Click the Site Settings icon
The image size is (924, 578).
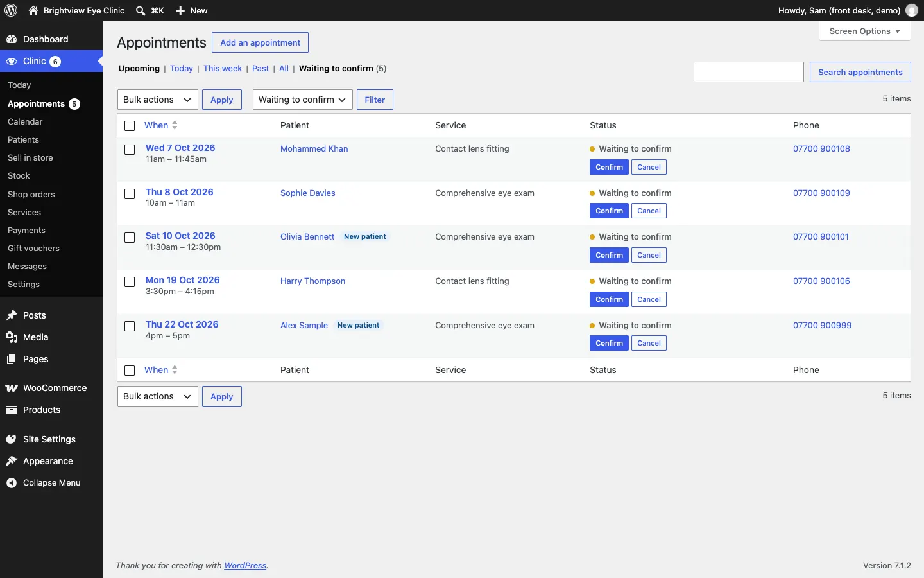(12, 439)
